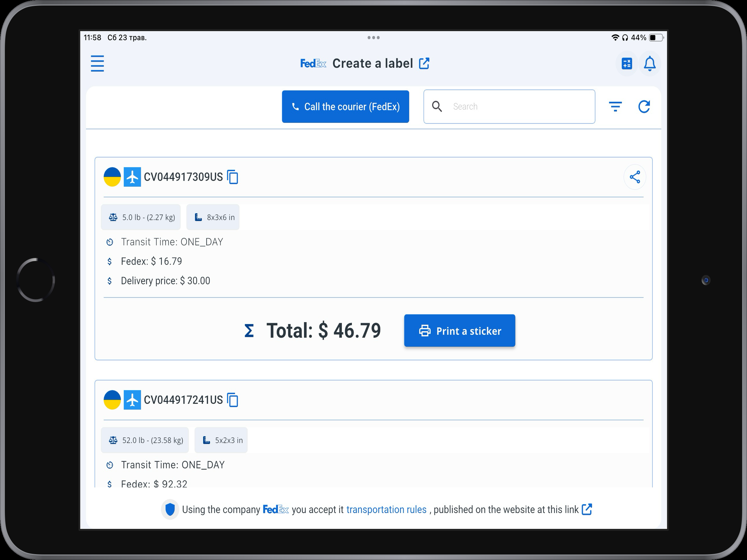Open external link icon after 'this link'
The image size is (747, 560).
[x=587, y=509]
